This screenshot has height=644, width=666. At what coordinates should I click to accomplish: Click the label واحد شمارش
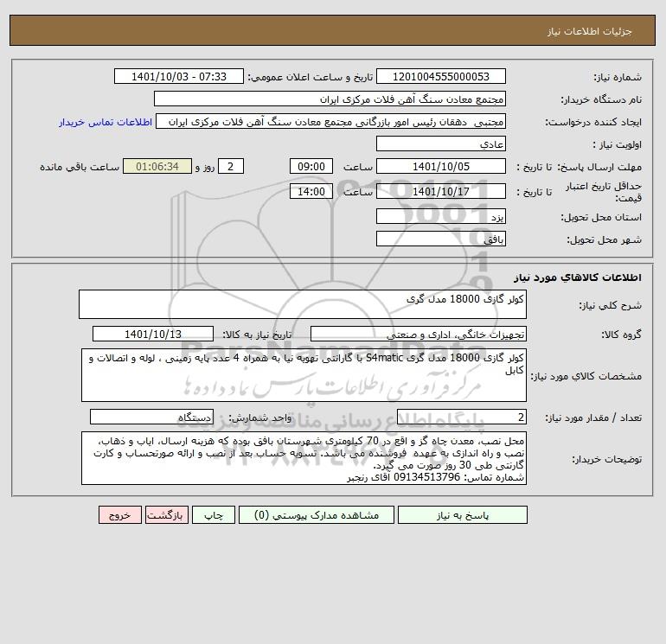[260, 418]
